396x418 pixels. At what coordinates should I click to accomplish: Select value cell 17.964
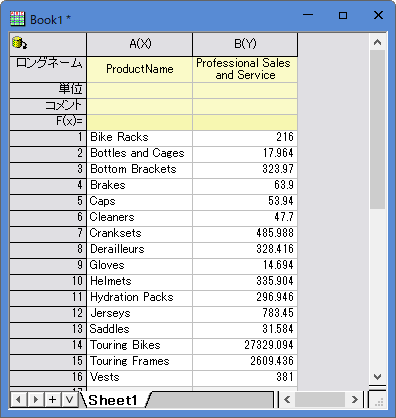245,154
